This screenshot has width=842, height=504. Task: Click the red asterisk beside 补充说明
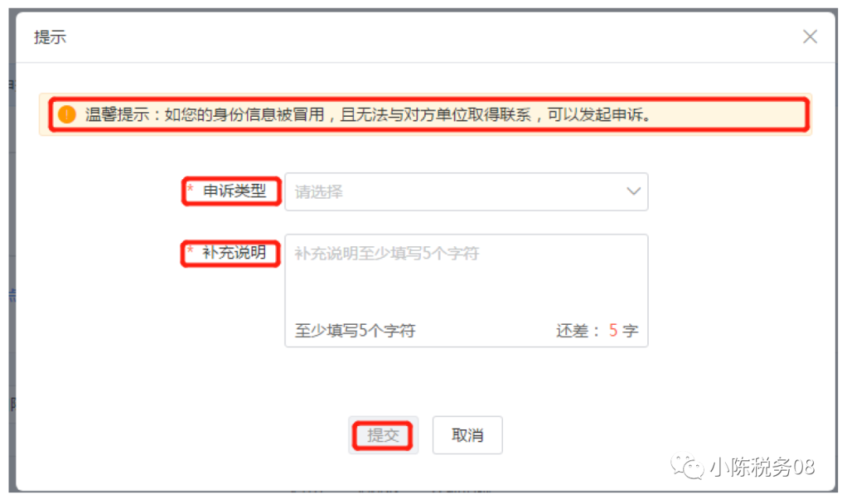(189, 249)
